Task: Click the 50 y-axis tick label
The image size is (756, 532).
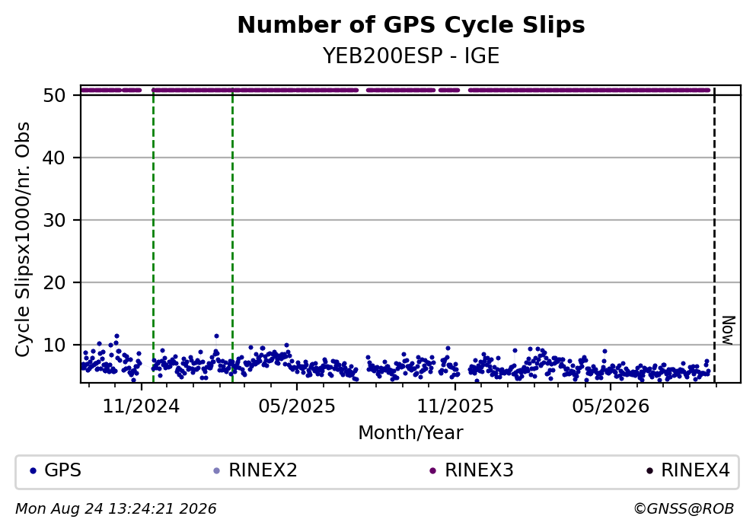Action: [54, 95]
